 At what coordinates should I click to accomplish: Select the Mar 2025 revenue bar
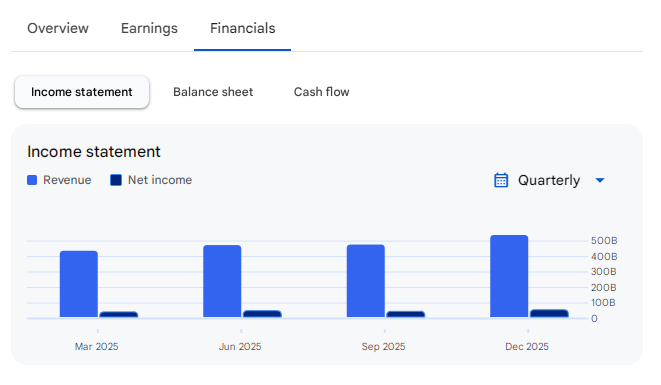79,284
